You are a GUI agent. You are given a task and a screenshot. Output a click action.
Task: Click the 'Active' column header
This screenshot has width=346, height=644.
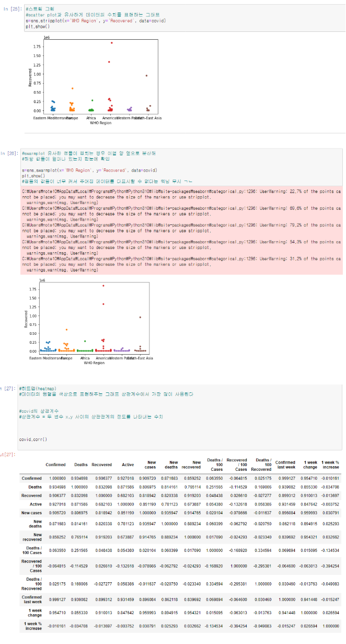click(x=128, y=465)
